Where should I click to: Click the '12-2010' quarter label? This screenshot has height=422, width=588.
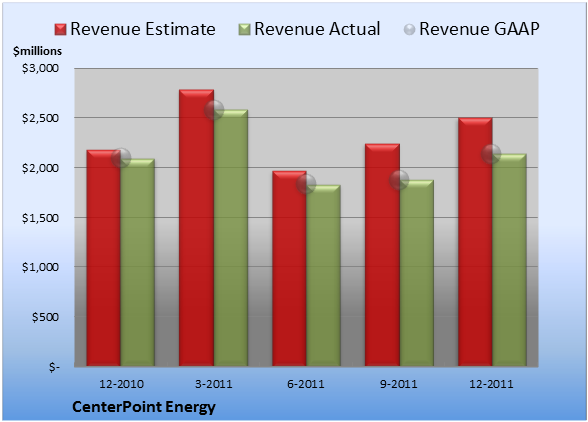click(121, 384)
